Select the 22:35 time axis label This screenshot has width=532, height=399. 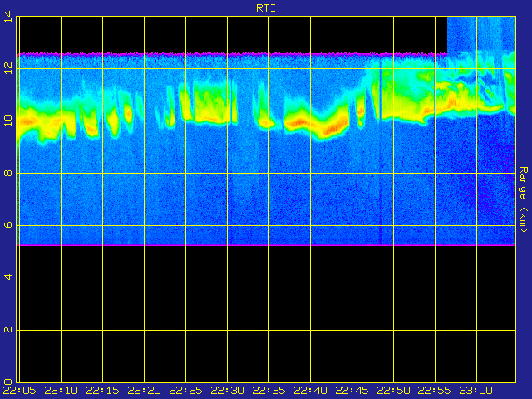(269, 391)
